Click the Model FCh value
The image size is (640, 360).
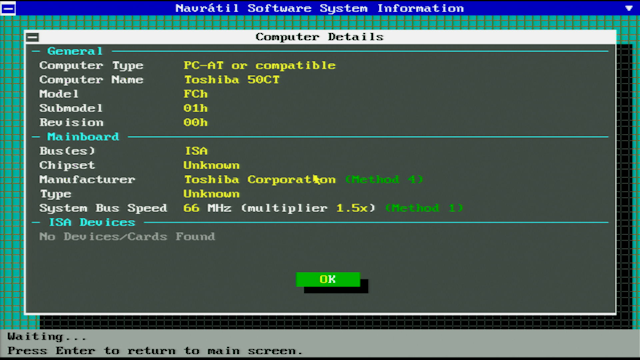tap(196, 94)
